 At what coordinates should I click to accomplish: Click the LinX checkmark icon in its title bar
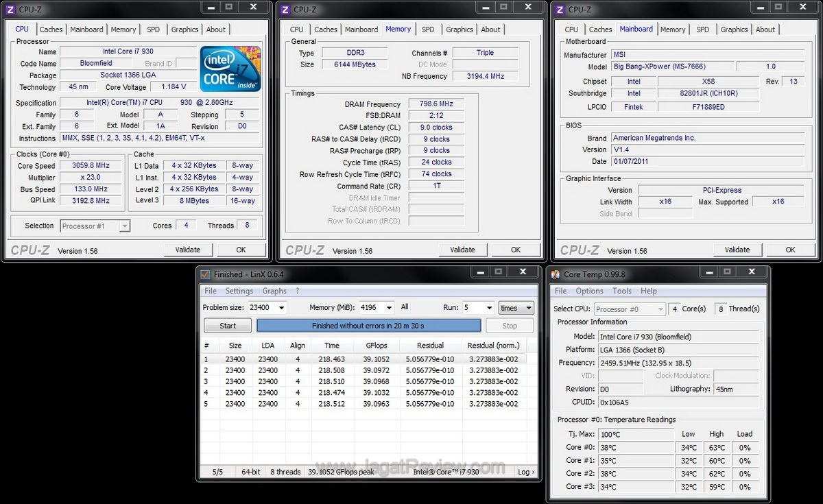(x=204, y=274)
